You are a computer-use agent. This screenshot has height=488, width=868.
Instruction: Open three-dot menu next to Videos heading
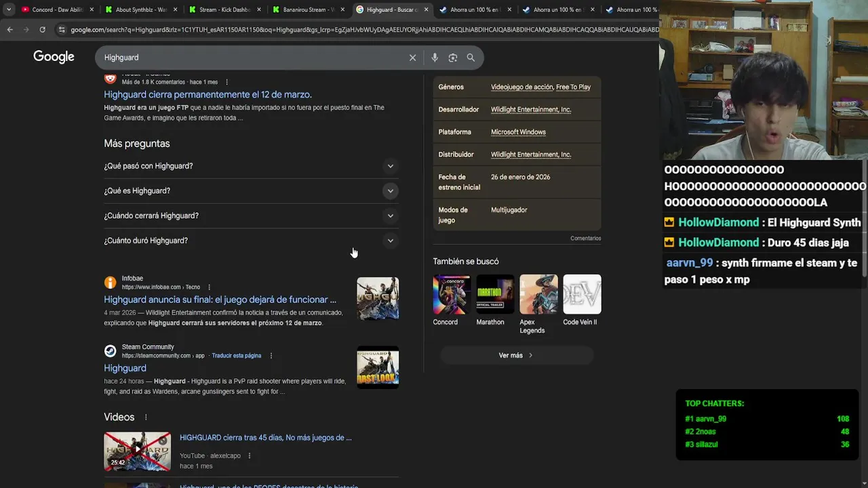(146, 418)
